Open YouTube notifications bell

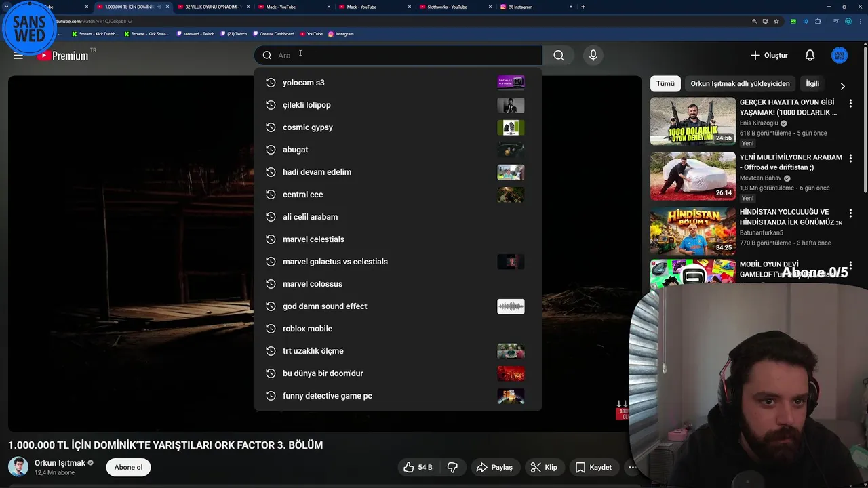[810, 56]
